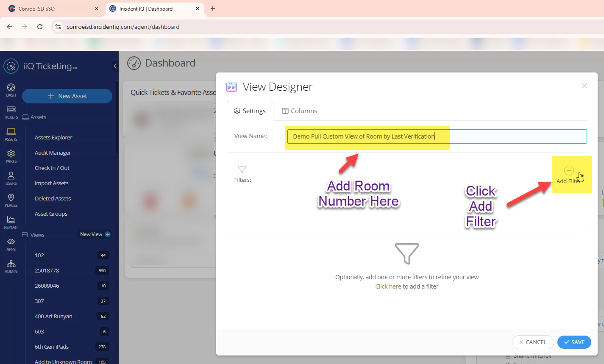Open the Tickets section icon
This screenshot has height=364, width=604.
pyautogui.click(x=11, y=109)
